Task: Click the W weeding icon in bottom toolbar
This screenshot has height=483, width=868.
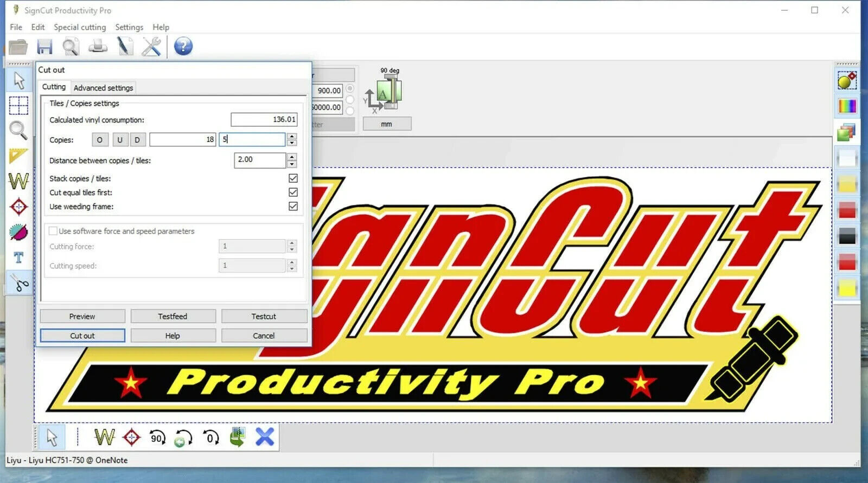Action: (104, 436)
